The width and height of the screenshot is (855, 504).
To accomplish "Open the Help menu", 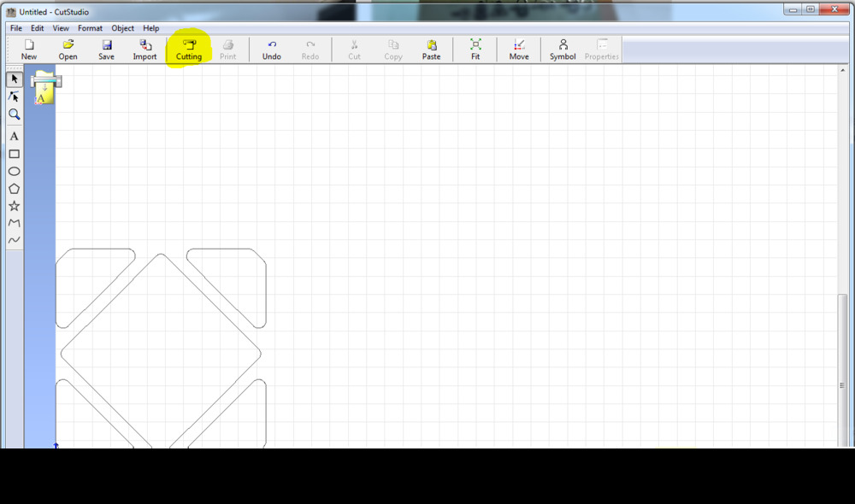I will click(x=151, y=28).
